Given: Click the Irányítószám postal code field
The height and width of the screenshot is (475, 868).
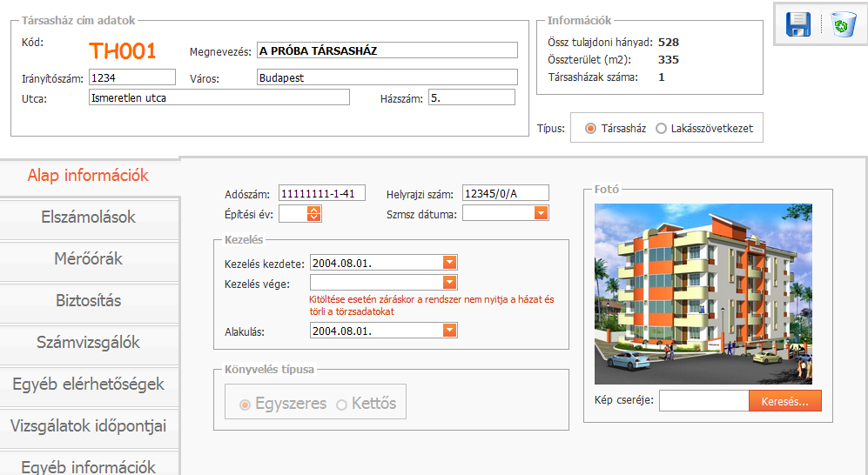Looking at the screenshot, I should (x=132, y=77).
